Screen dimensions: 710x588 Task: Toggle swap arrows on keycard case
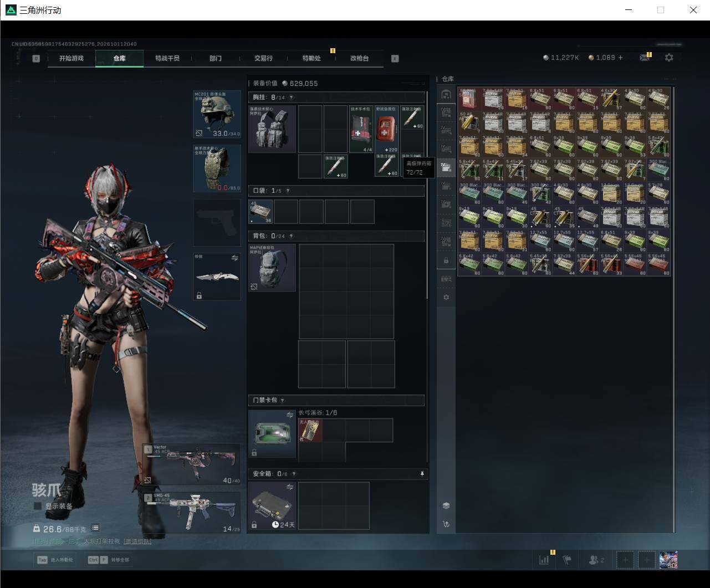289,415
